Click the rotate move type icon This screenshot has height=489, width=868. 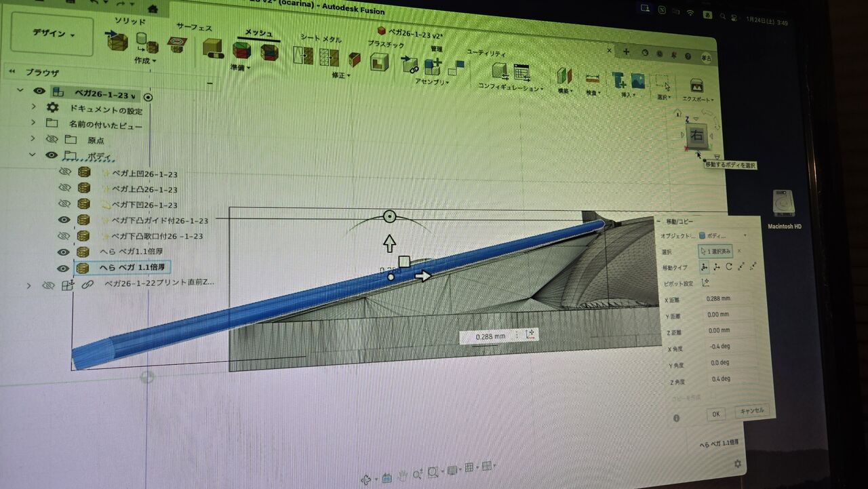(x=728, y=267)
